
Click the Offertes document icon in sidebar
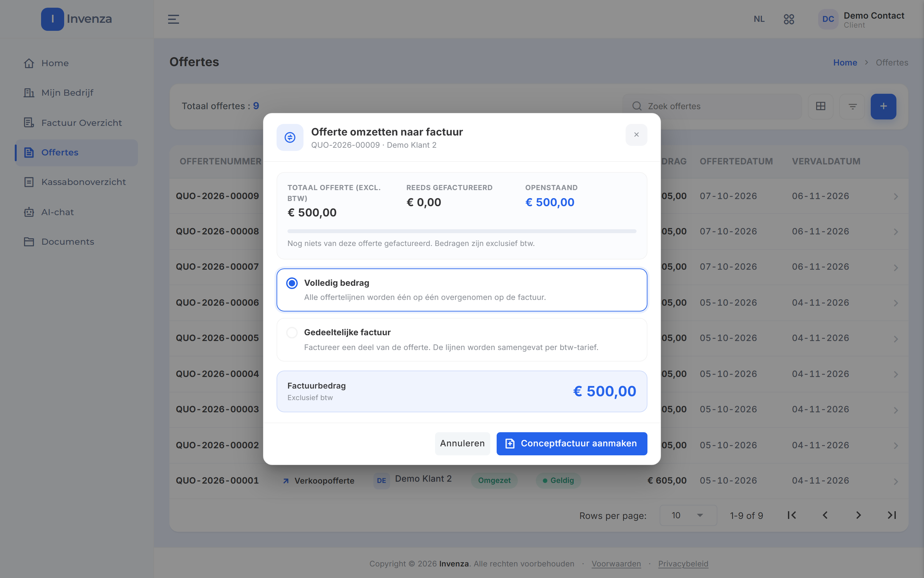29,152
